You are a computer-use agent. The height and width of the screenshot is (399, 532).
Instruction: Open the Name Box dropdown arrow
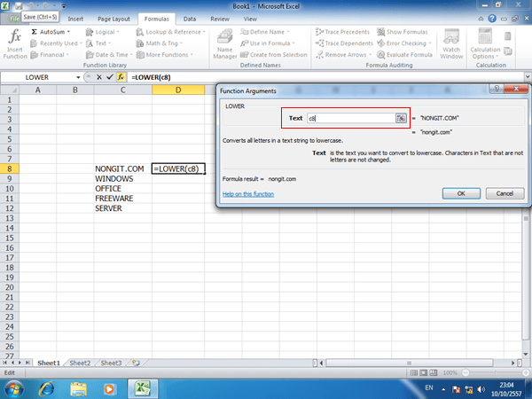[x=78, y=77]
